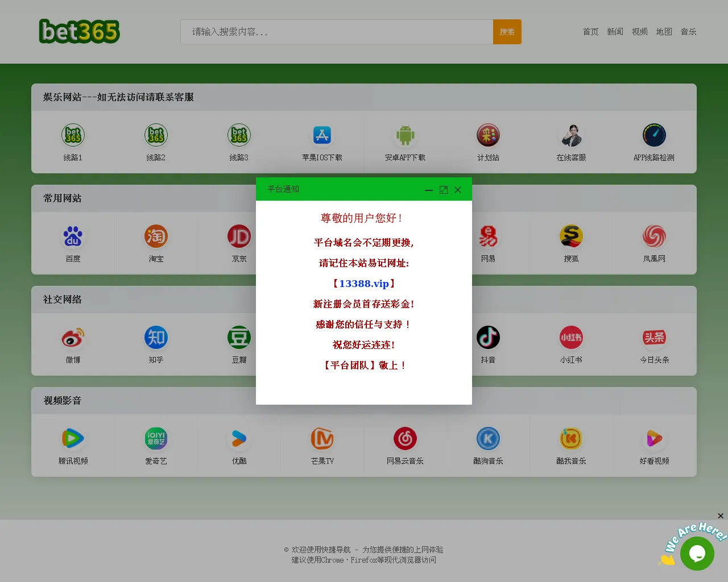
Task: Open the 优酷 Youku icon
Action: coord(239,439)
